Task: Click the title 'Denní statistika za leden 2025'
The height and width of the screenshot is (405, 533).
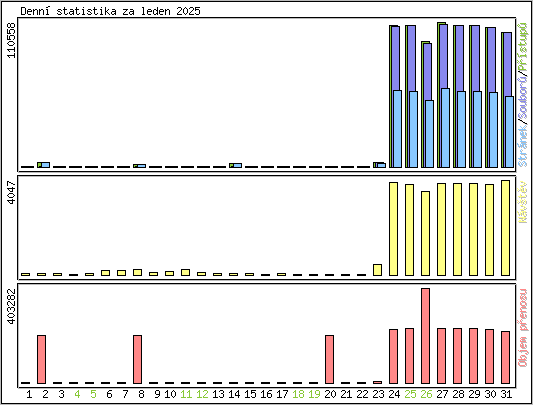Action: [x=110, y=11]
